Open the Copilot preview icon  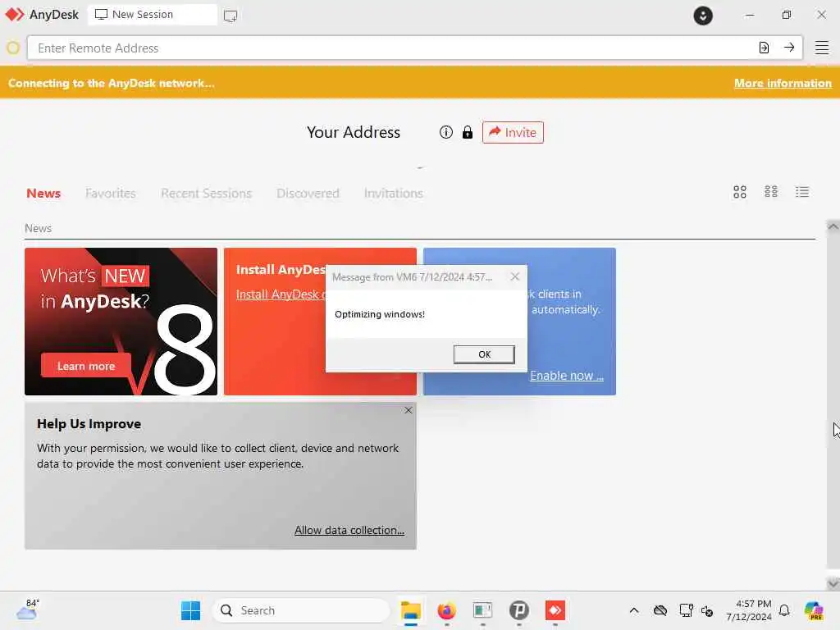click(x=814, y=610)
